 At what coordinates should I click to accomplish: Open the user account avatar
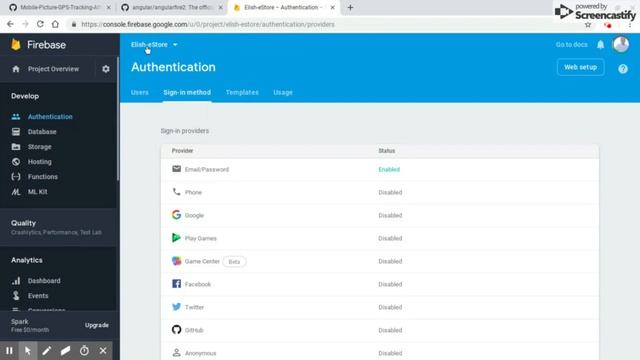[x=621, y=44]
